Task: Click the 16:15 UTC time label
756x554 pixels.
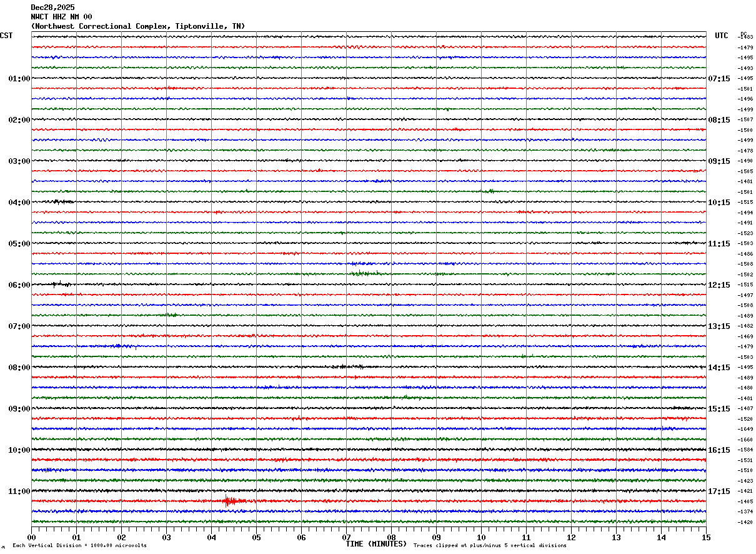Action: point(719,450)
